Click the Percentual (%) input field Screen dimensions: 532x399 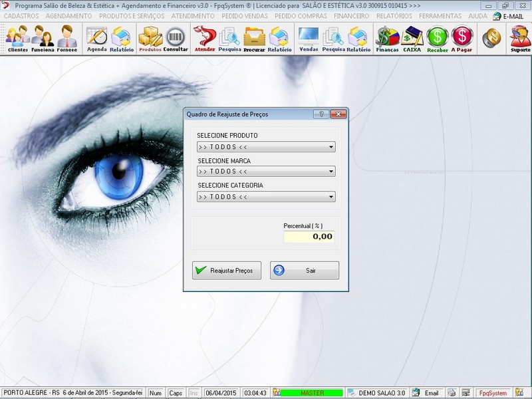309,237
